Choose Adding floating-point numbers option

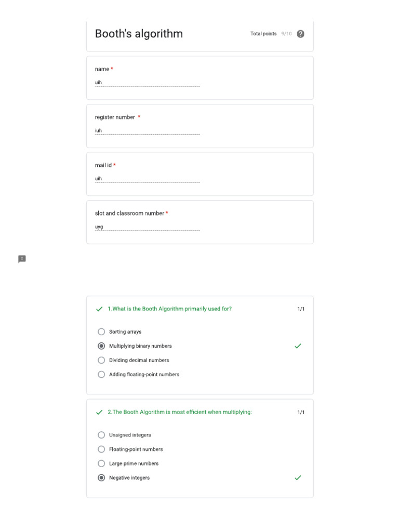[101, 375]
